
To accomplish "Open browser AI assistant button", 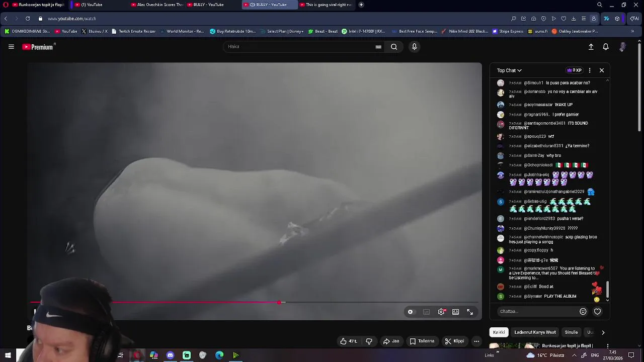I will [634, 19].
